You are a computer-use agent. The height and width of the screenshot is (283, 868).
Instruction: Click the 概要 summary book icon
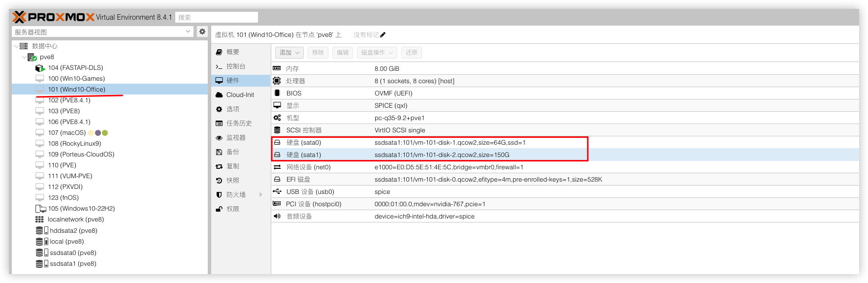[x=219, y=52]
